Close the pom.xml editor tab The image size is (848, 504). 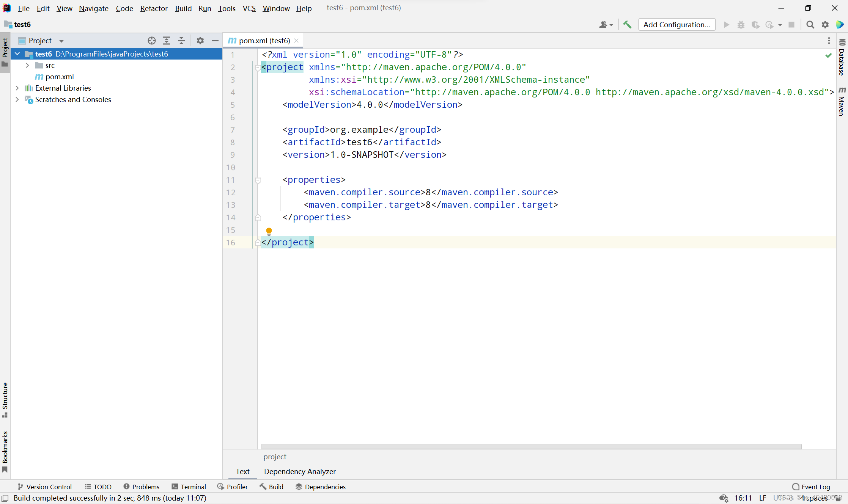pos(296,41)
